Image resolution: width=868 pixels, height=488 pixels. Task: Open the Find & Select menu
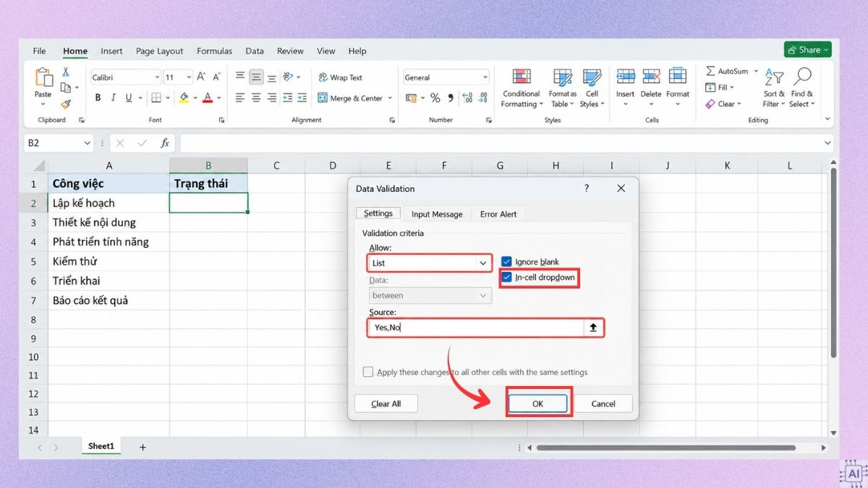tap(802, 88)
